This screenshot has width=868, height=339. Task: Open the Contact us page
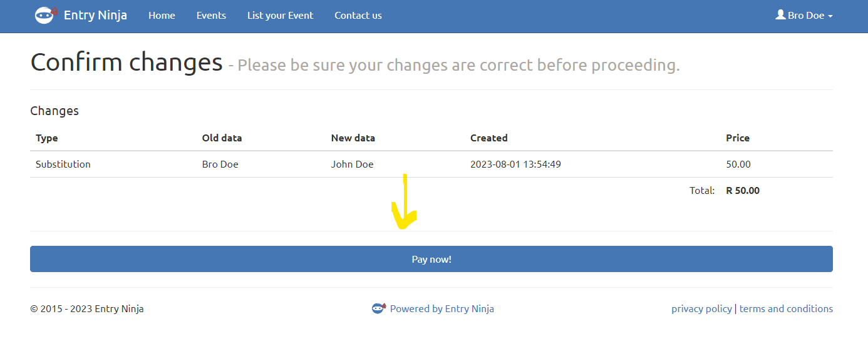point(358,16)
